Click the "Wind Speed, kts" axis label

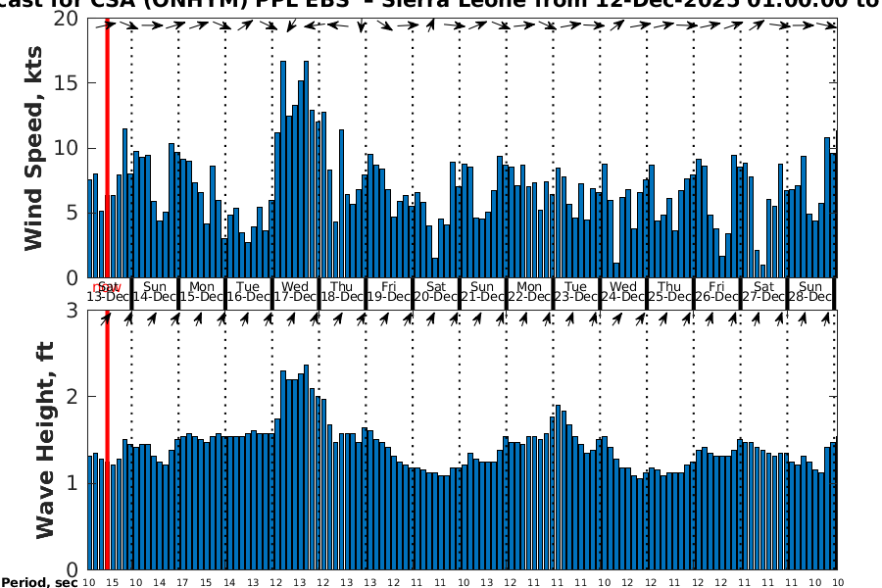coord(34,147)
